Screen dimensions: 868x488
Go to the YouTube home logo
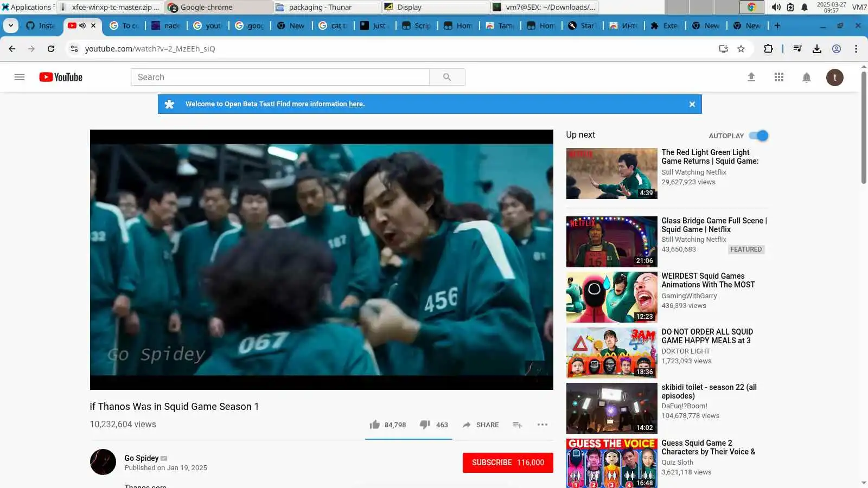(61, 77)
